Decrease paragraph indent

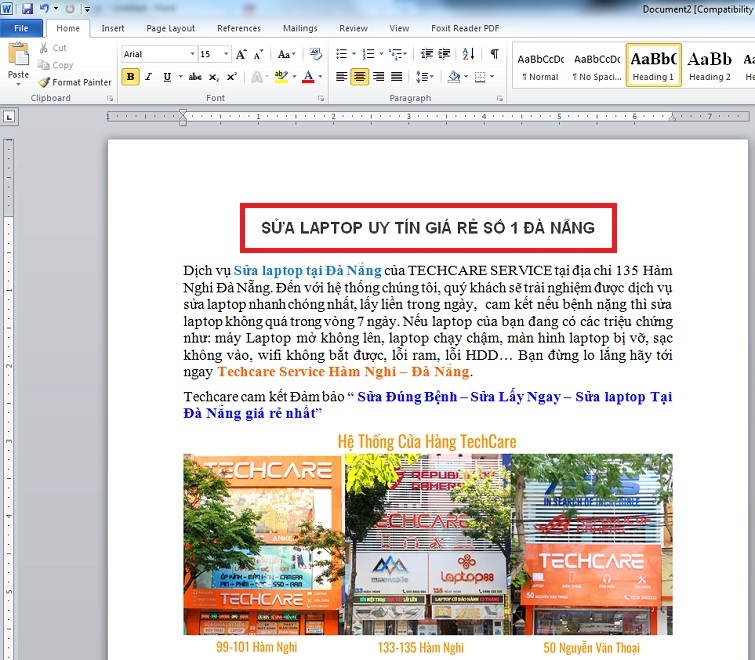click(x=427, y=54)
